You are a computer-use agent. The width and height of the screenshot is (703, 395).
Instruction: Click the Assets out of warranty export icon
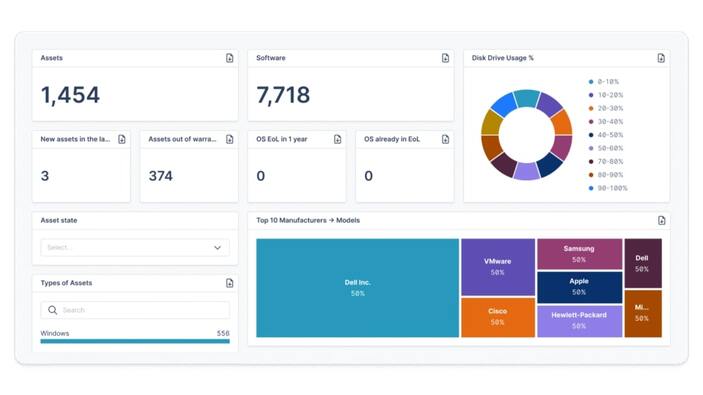pos(230,139)
